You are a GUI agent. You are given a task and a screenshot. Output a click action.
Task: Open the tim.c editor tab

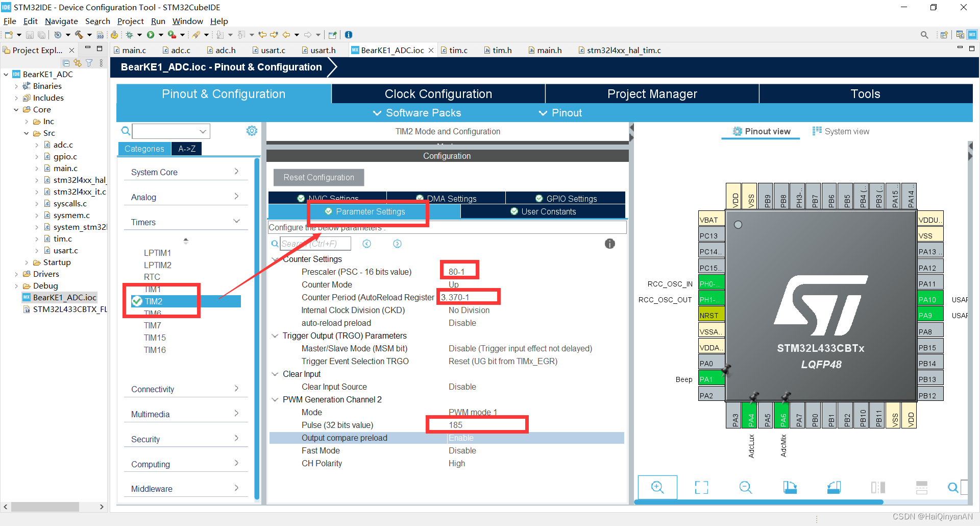tap(454, 50)
